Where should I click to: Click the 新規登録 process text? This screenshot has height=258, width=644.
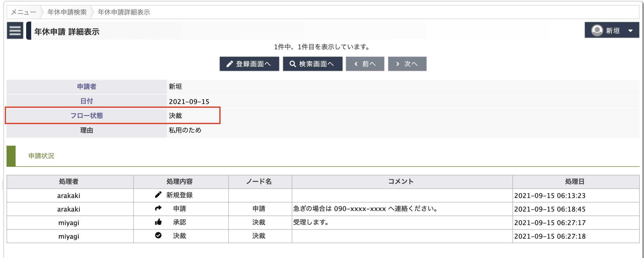pyautogui.click(x=179, y=195)
